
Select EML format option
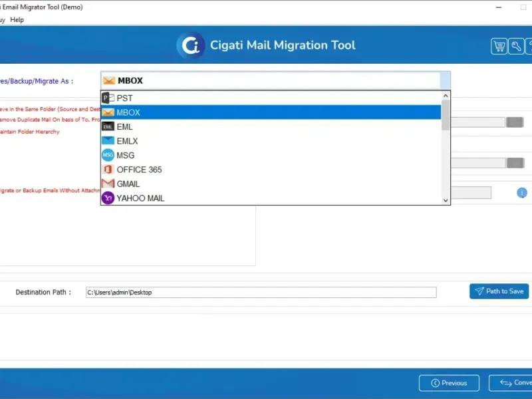click(x=271, y=126)
